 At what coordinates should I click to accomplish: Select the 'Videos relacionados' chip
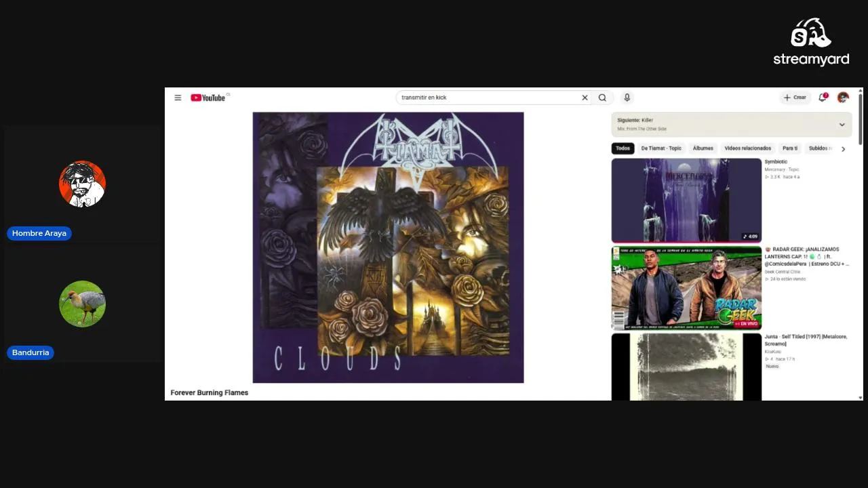[748, 148]
